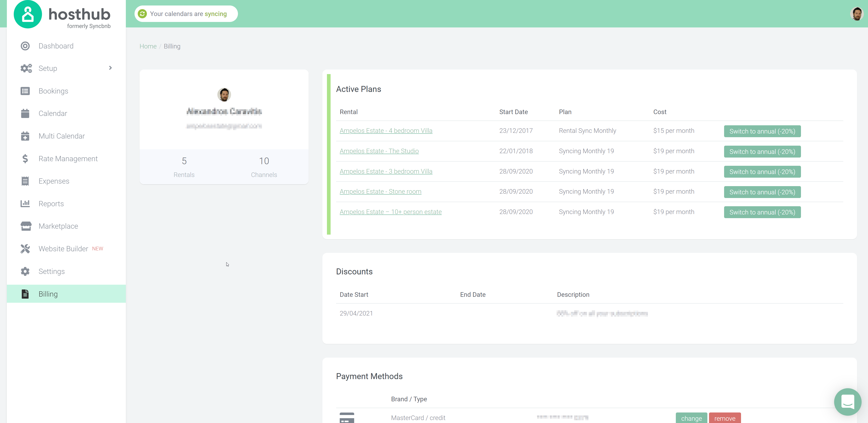Switch 4 bedroom Villa plan to annual
Screen dimensions: 868x423
point(762,131)
